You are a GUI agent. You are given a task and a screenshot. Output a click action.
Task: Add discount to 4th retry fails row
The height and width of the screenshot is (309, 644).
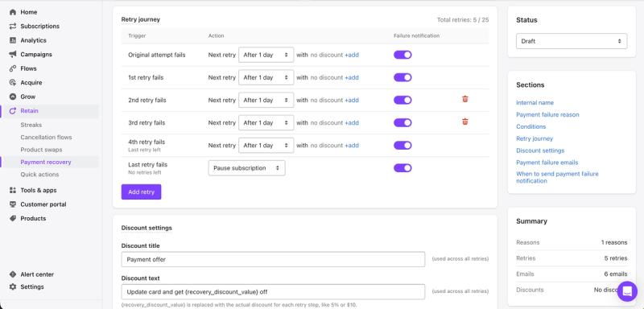(x=352, y=146)
